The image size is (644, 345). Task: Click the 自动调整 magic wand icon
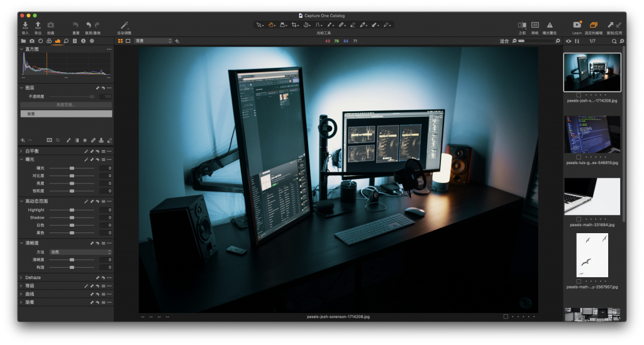[124, 25]
